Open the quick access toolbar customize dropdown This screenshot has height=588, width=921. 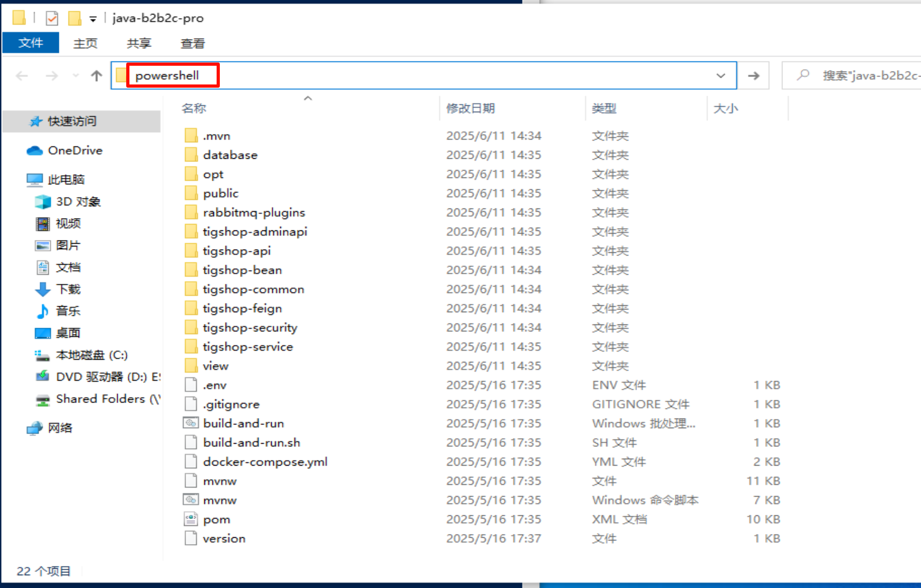[93, 19]
